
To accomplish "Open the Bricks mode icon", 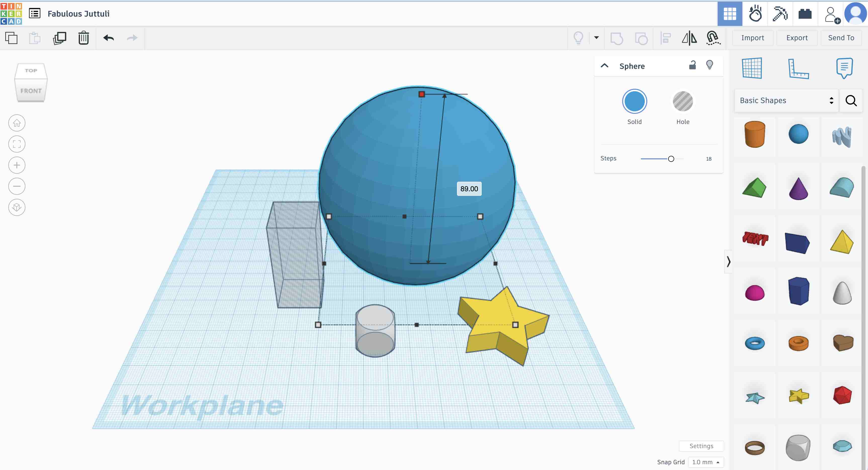I will (805, 14).
